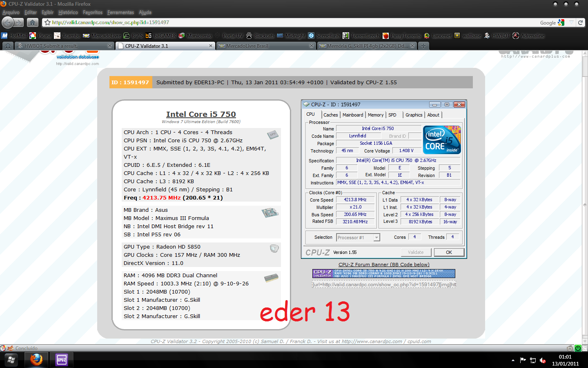Click the BB code URL text field
This screenshot has height=368, width=588.
(x=384, y=285)
